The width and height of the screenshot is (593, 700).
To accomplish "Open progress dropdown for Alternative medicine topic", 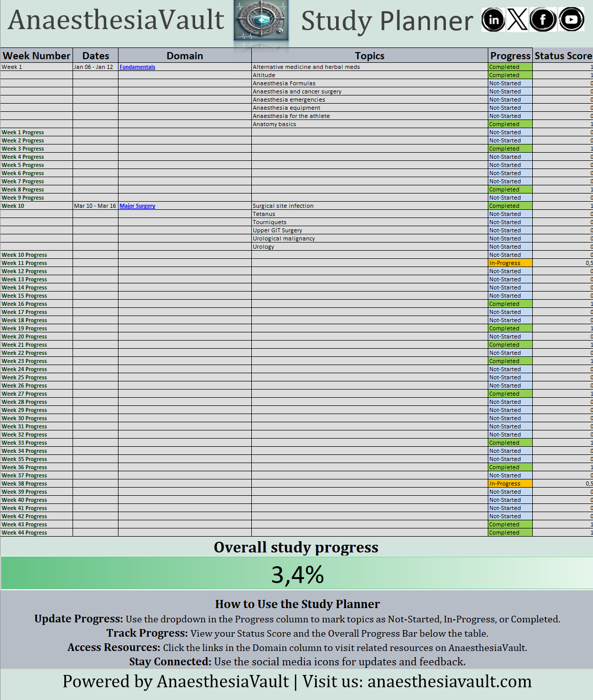I will click(510, 67).
